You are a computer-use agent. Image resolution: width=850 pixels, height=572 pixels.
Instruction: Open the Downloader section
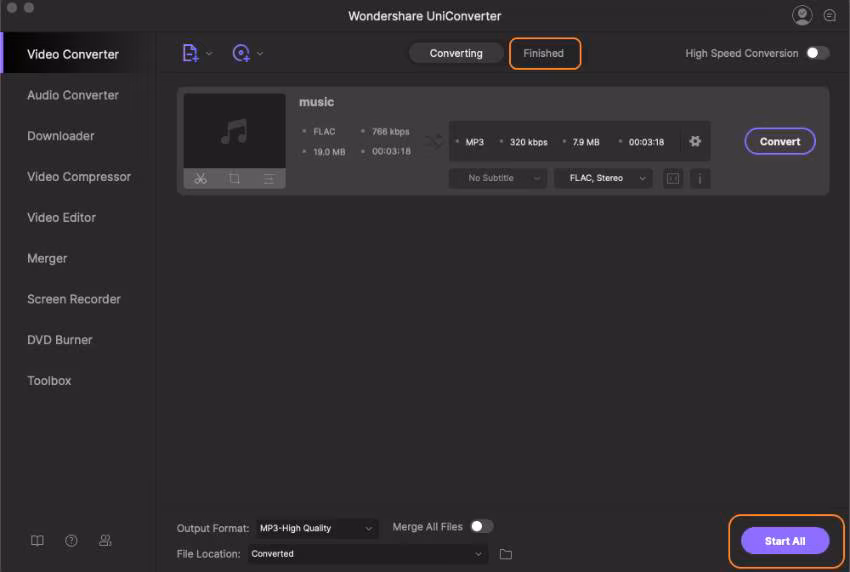click(61, 136)
